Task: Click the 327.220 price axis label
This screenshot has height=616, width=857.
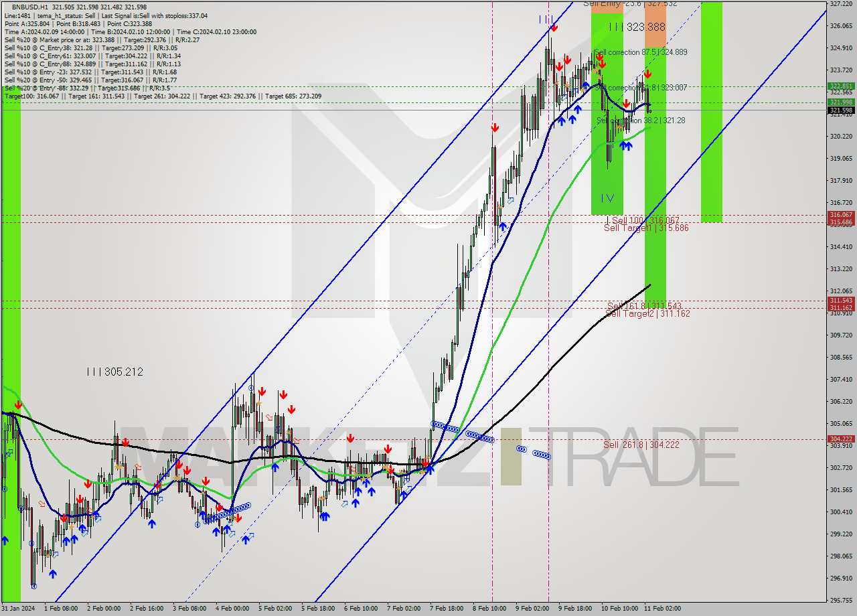Action: click(x=841, y=3)
